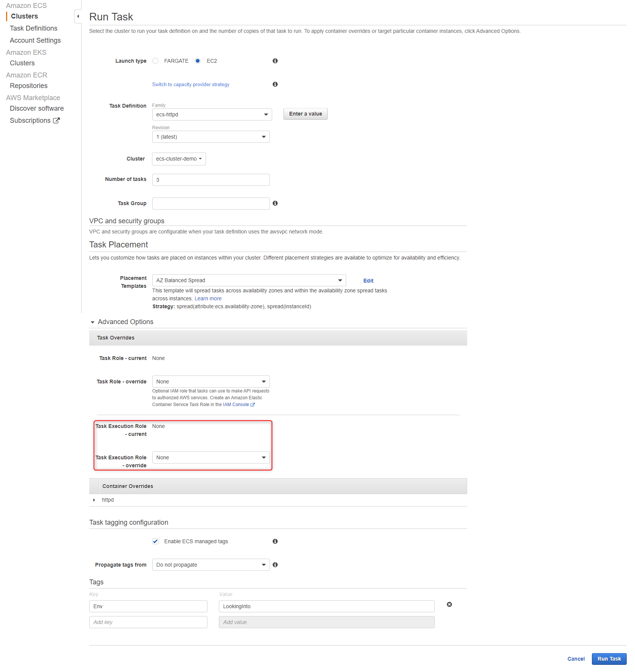Uncheck Enable ECS managed tags
This screenshot has height=672, width=635.
point(155,541)
